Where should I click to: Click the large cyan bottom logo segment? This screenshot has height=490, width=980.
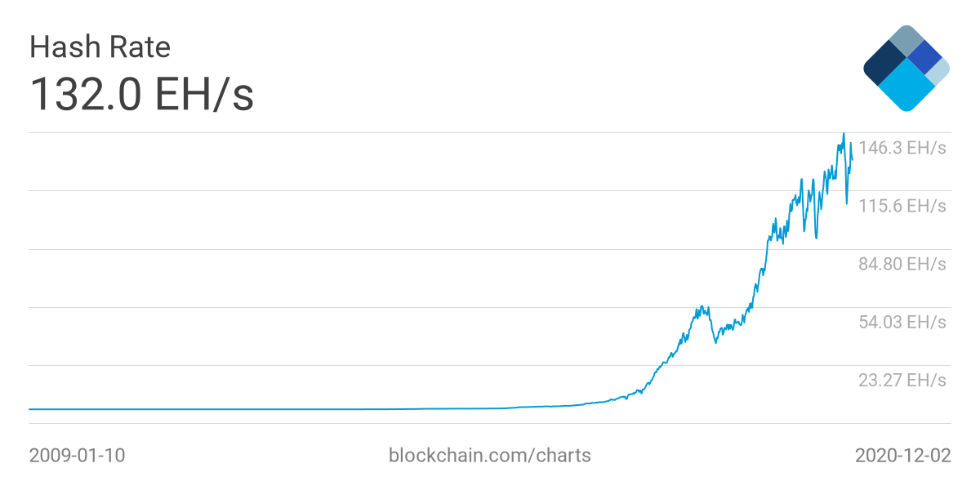(905, 87)
